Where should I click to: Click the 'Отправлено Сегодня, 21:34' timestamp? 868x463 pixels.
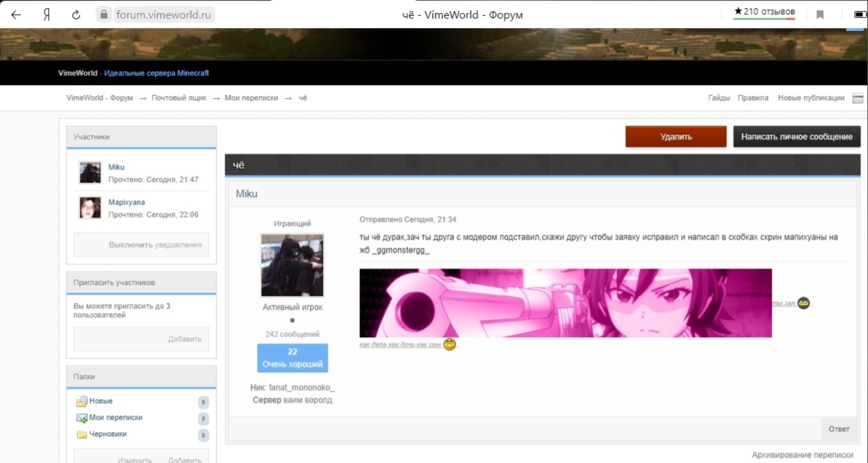click(x=408, y=219)
